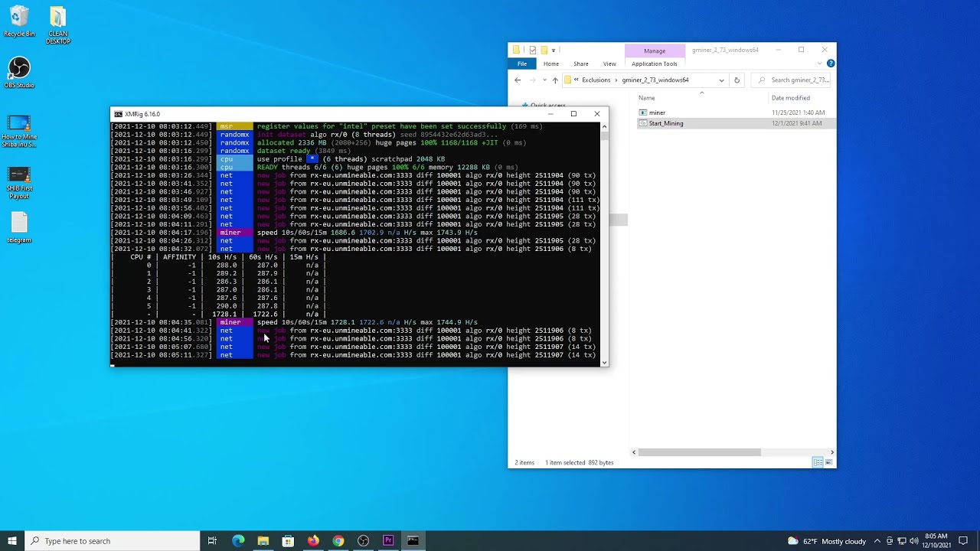Click Explorer horizontal scrollbar left arrow
Viewport: 980px width, 551px height.
pyautogui.click(x=634, y=452)
